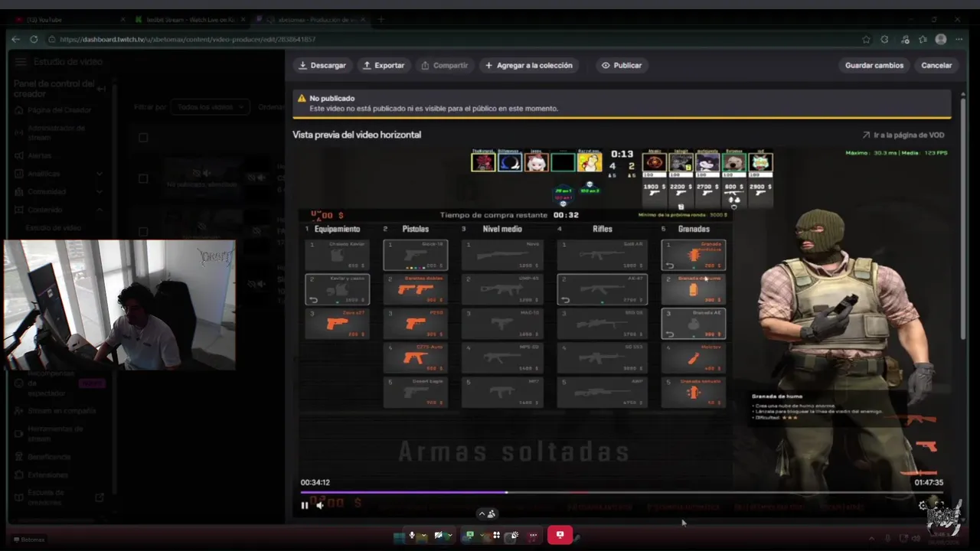Pause the video with the pause icon
Screen dimensions: 980x551
[x=305, y=505]
